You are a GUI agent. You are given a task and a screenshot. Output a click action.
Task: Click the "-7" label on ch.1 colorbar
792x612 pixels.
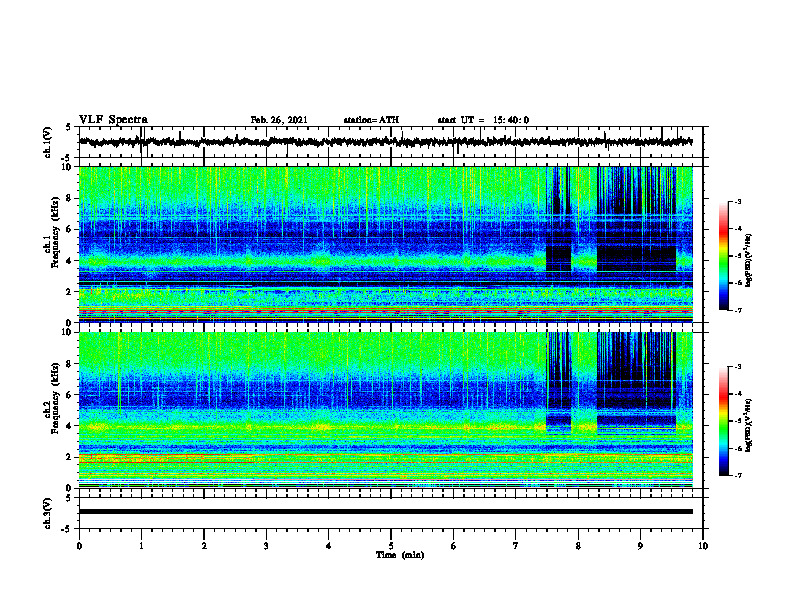738,310
